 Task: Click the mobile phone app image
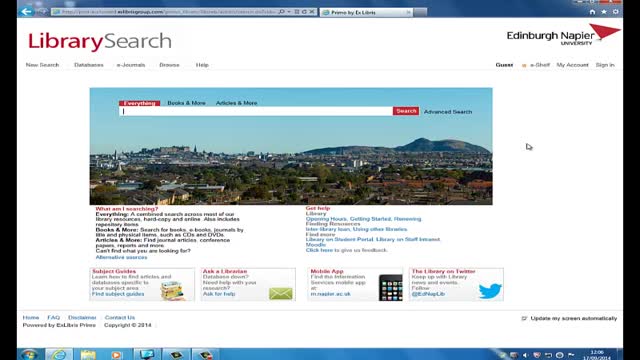point(391,288)
